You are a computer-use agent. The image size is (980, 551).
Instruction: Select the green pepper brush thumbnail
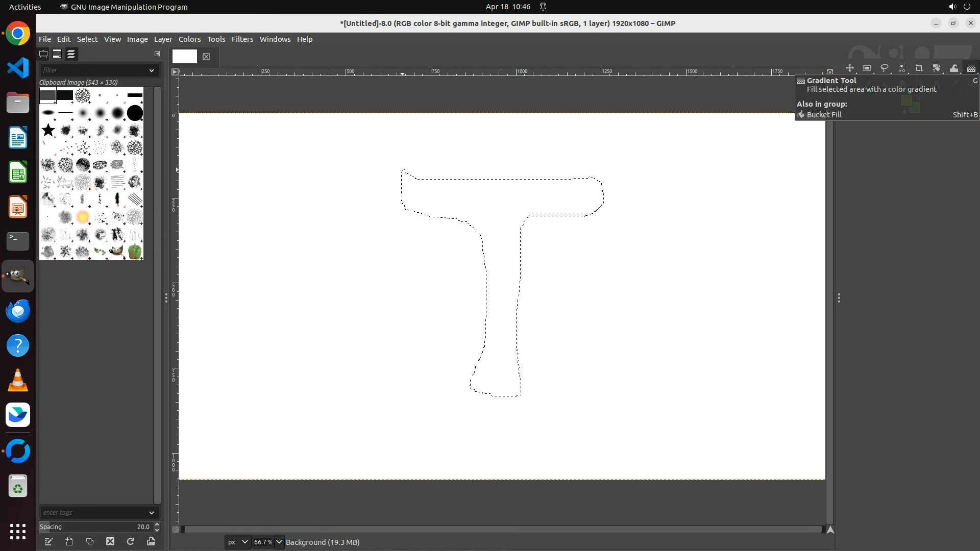pos(135,252)
